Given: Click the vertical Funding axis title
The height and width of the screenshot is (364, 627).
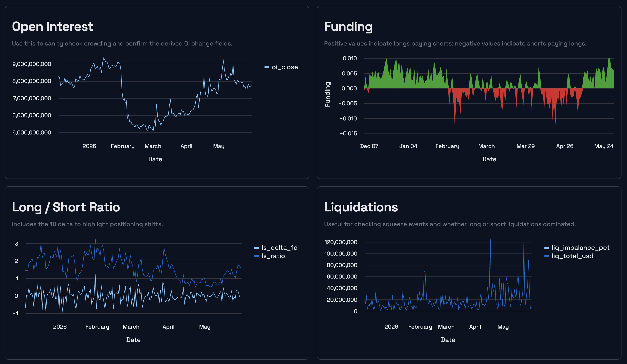Looking at the screenshot, I should pos(328,94).
